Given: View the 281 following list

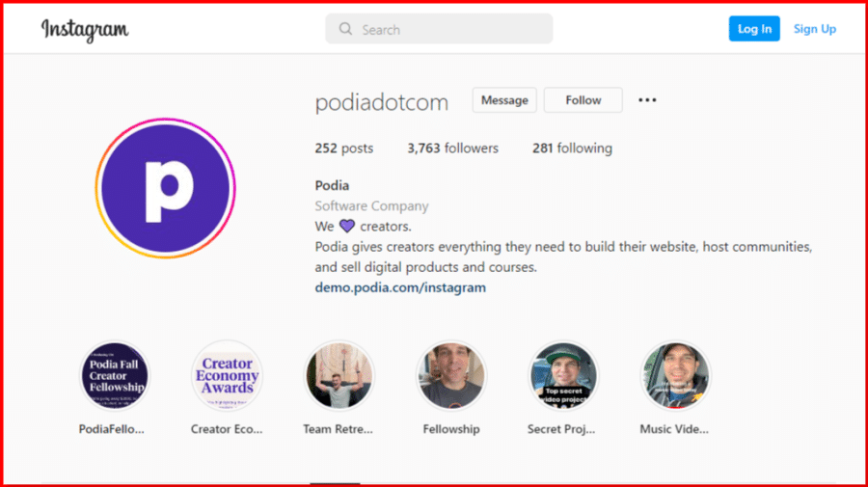Looking at the screenshot, I should [x=572, y=149].
